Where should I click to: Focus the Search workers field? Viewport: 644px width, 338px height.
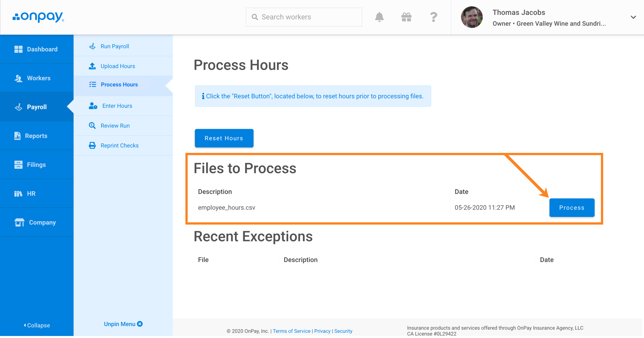(304, 17)
